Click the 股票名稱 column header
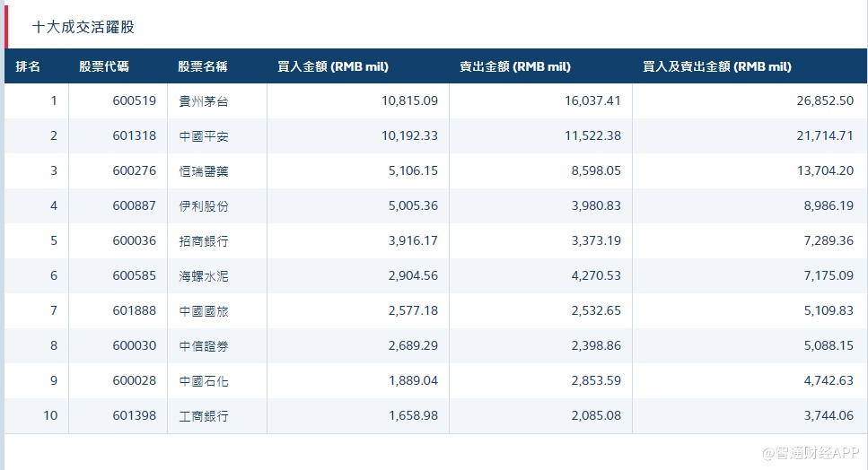Image resolution: width=868 pixels, height=470 pixels. (203, 67)
